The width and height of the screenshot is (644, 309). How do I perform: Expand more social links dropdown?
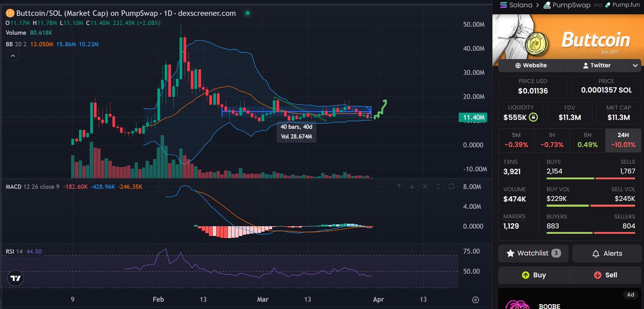coord(635,65)
